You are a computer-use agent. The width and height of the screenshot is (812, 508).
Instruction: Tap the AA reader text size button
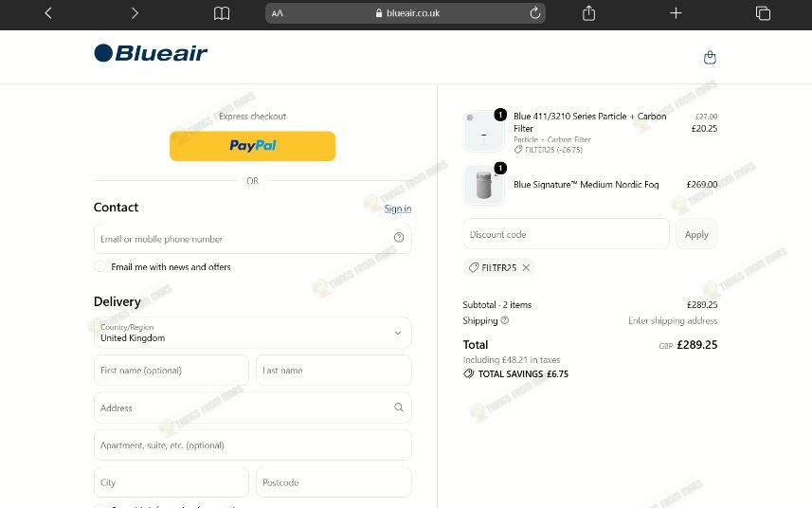(278, 13)
